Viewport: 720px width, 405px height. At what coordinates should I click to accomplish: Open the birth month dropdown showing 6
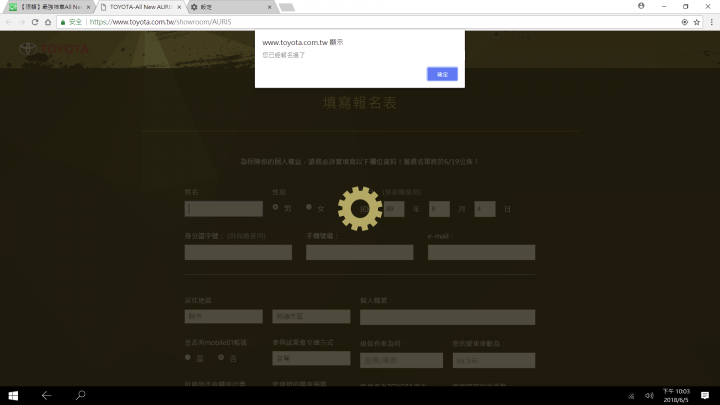point(439,209)
